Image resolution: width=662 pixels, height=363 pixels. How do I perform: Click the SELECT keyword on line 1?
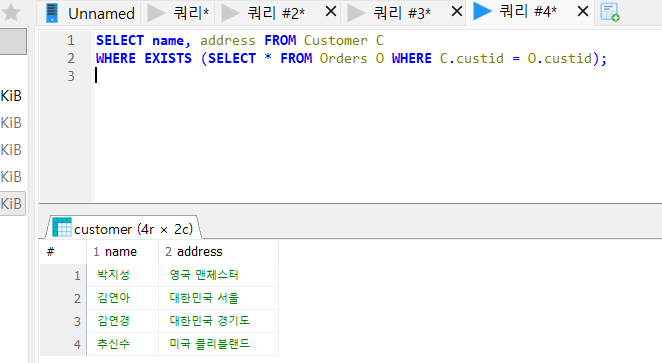point(120,41)
